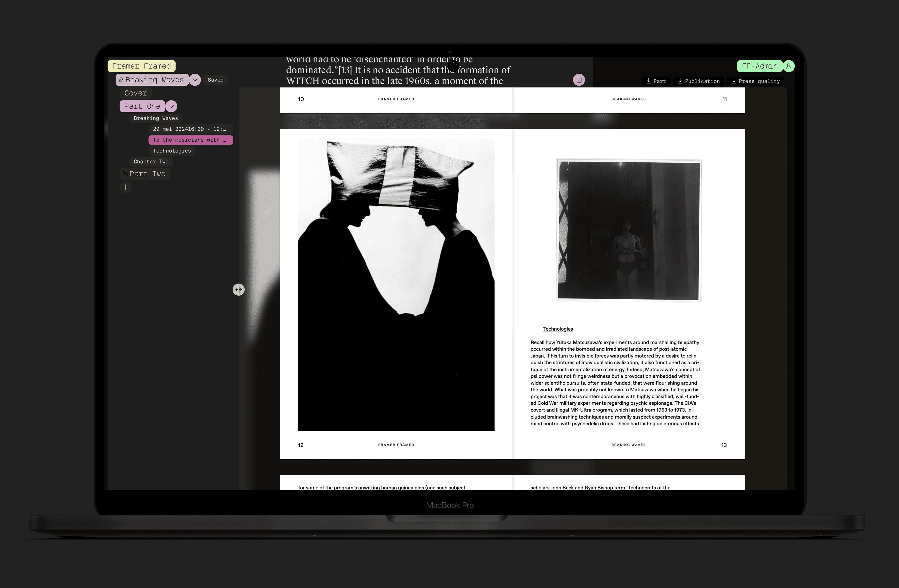
Task: Click the pink document page icon
Action: (x=579, y=80)
